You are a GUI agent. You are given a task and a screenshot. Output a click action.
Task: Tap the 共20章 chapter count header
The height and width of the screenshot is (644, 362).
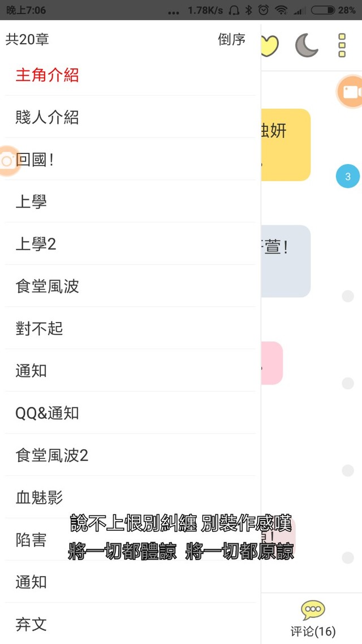[x=27, y=39]
